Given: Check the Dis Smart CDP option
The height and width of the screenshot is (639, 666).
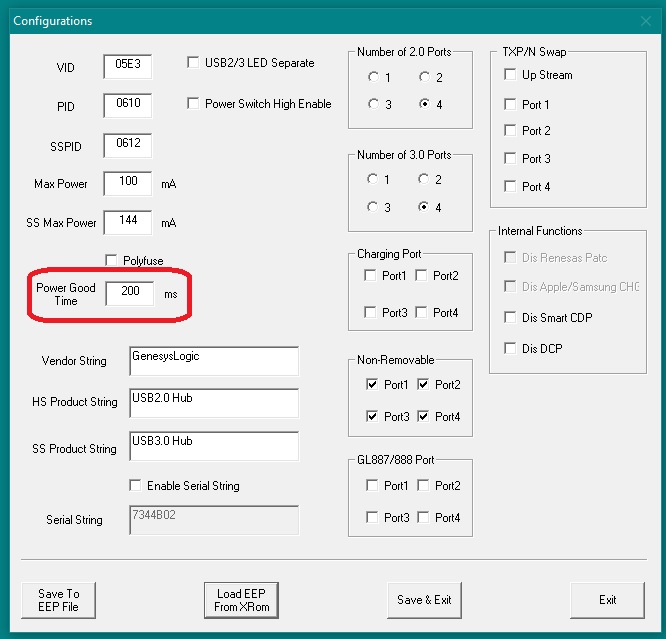Looking at the screenshot, I should click(510, 318).
